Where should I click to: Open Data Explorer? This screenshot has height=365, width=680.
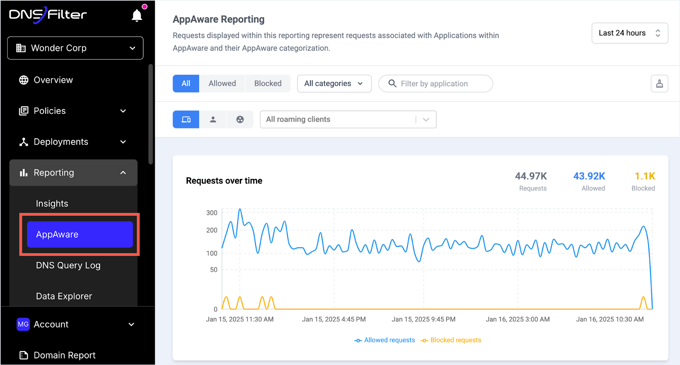click(64, 296)
